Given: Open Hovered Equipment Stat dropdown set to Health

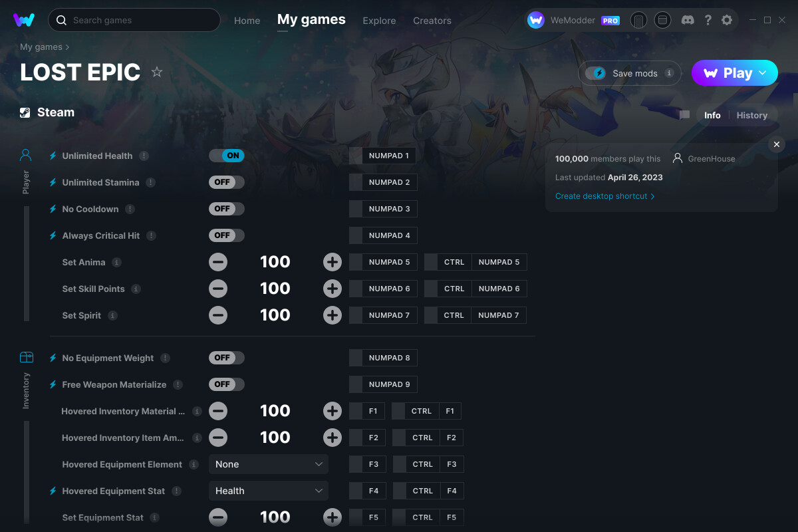Looking at the screenshot, I should [269, 491].
